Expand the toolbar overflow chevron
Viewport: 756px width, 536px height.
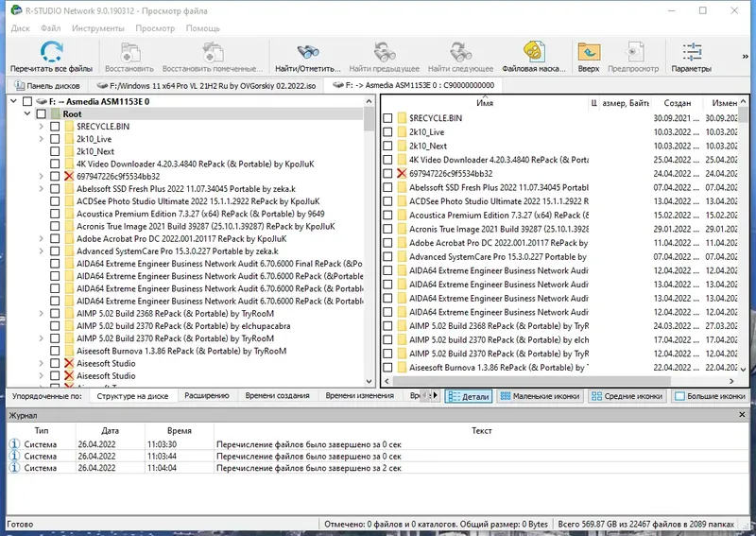coord(745,57)
